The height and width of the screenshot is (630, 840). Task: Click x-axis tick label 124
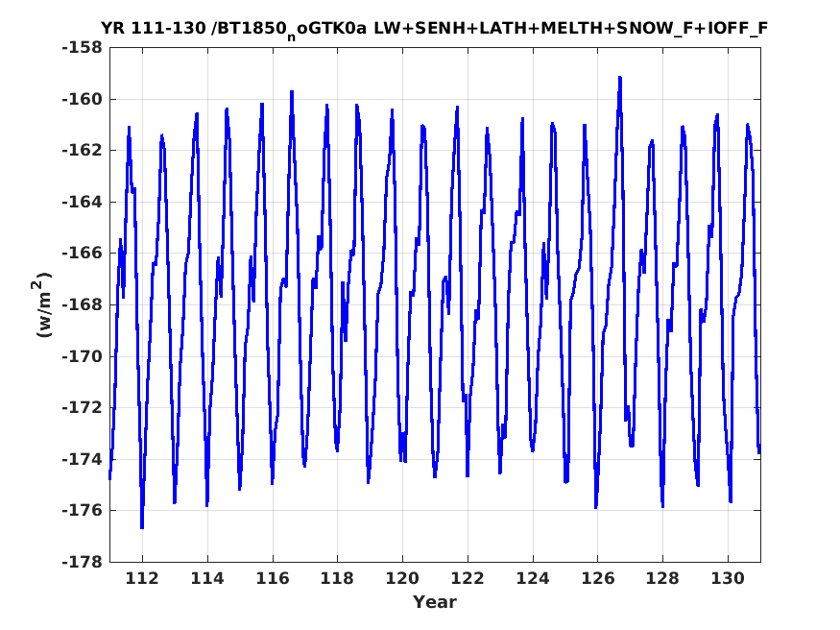[x=533, y=578]
